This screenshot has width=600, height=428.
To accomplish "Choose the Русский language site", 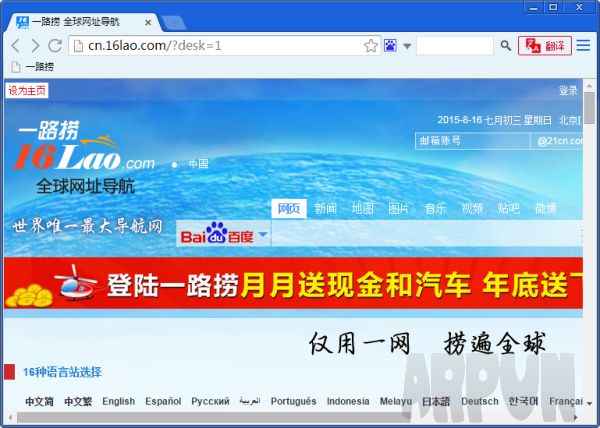I will coord(210,401).
